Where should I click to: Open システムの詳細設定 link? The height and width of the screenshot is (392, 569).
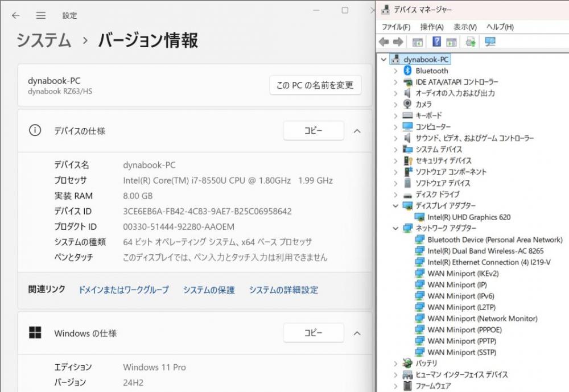283,290
